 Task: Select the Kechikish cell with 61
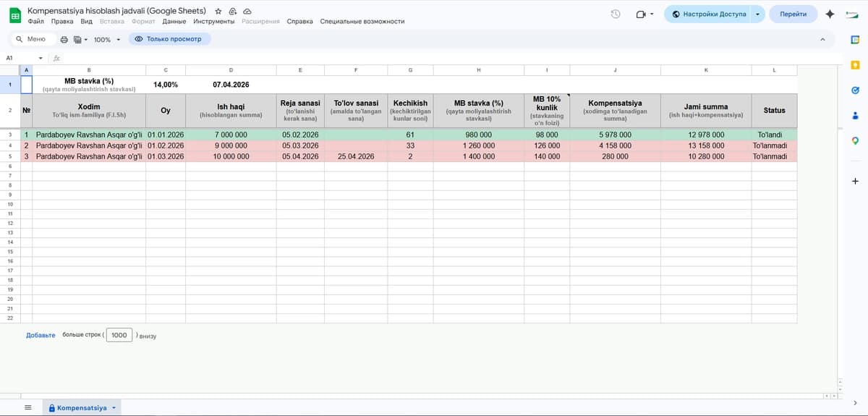click(x=410, y=135)
